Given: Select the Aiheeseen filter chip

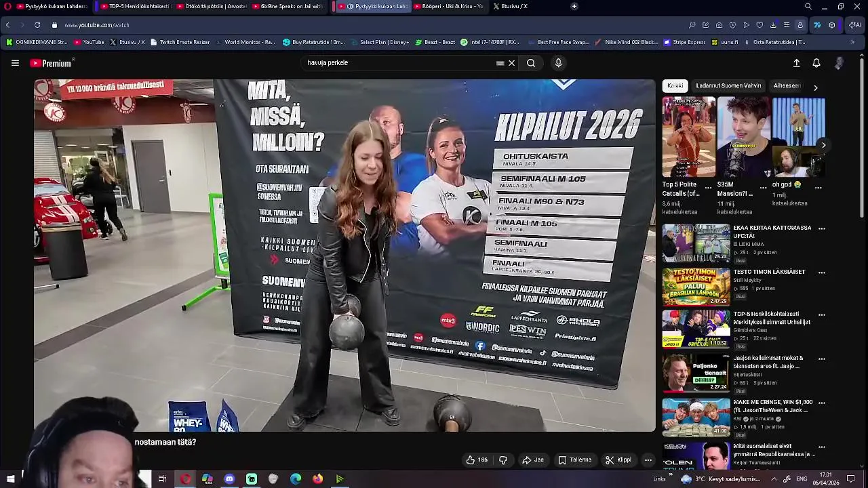Looking at the screenshot, I should point(787,86).
